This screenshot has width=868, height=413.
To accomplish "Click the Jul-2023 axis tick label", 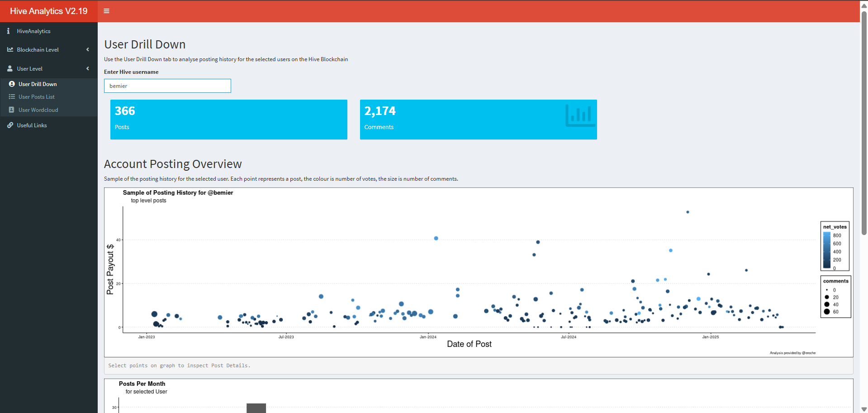I will [x=286, y=337].
